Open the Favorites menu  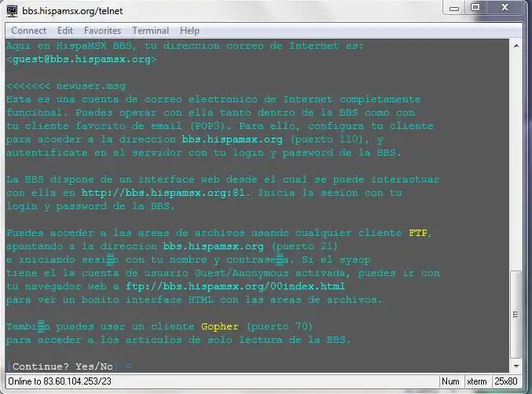pyautogui.click(x=102, y=31)
